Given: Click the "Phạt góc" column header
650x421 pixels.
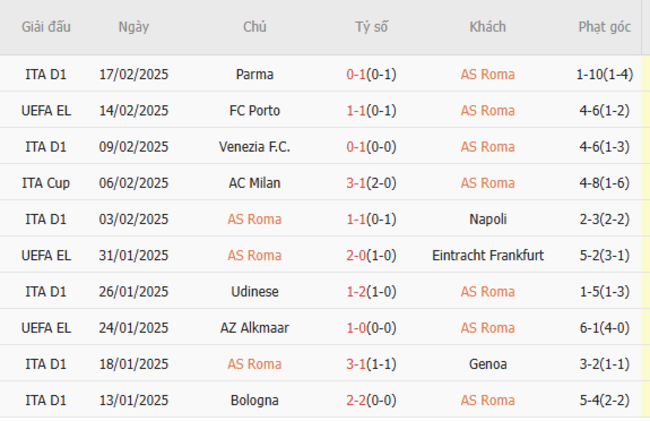Looking at the screenshot, I should 604,27.
